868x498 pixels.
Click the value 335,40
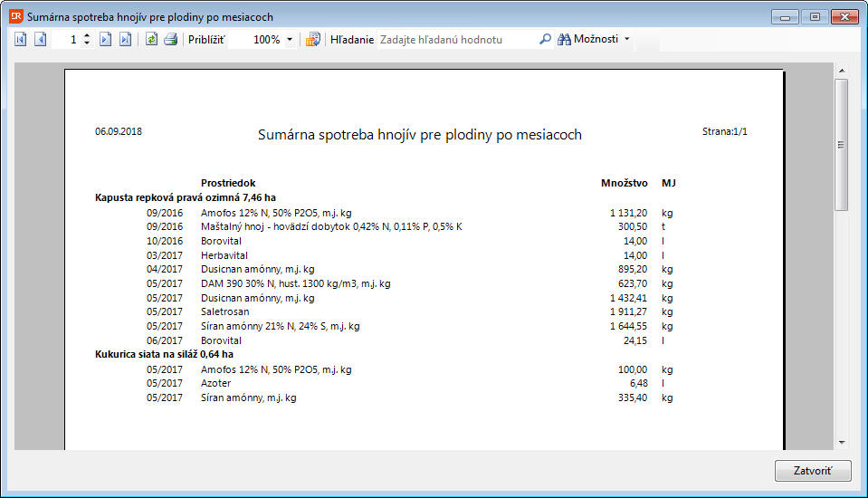pyautogui.click(x=633, y=397)
